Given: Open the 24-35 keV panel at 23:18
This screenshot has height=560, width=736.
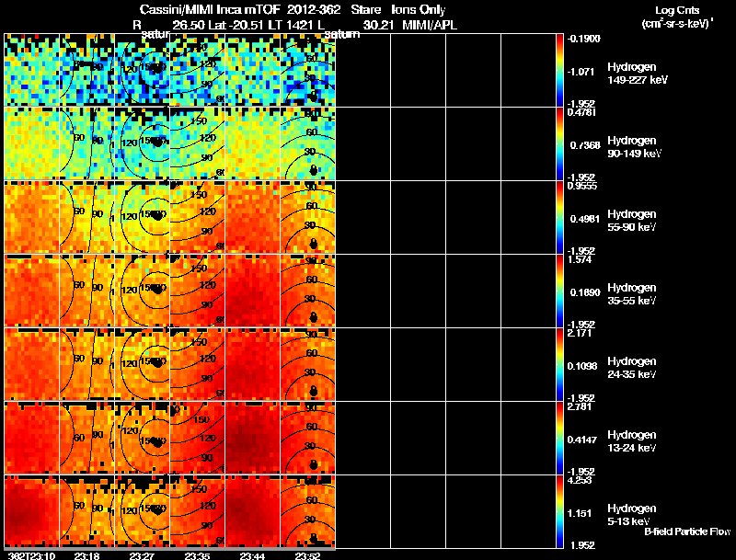Looking at the screenshot, I should click(x=86, y=364).
